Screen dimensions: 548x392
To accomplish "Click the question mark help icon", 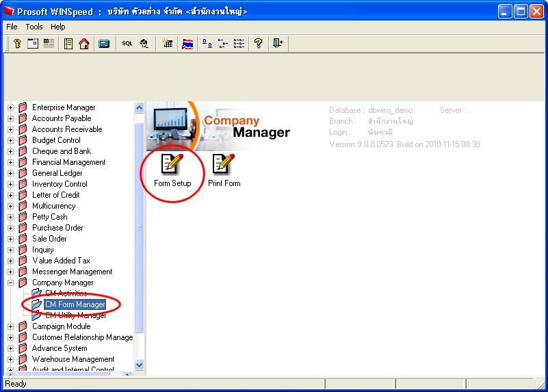I will tap(259, 43).
